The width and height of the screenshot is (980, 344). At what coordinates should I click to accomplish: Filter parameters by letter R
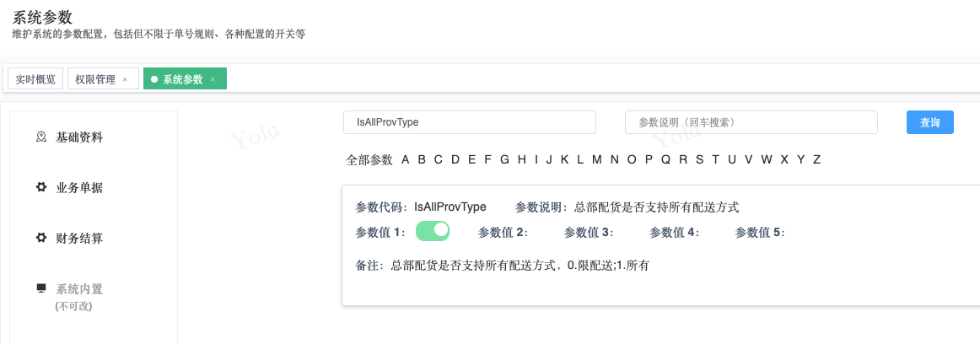[x=683, y=160]
